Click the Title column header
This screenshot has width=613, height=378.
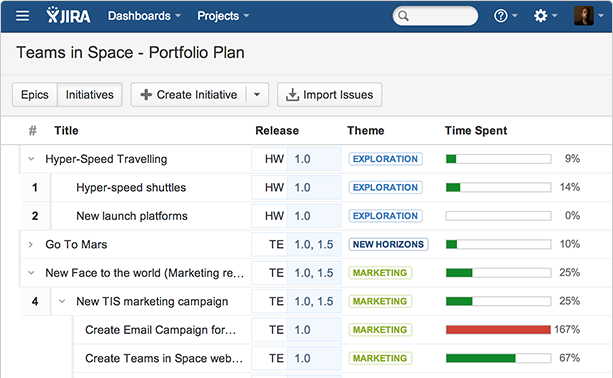pyautogui.click(x=66, y=131)
